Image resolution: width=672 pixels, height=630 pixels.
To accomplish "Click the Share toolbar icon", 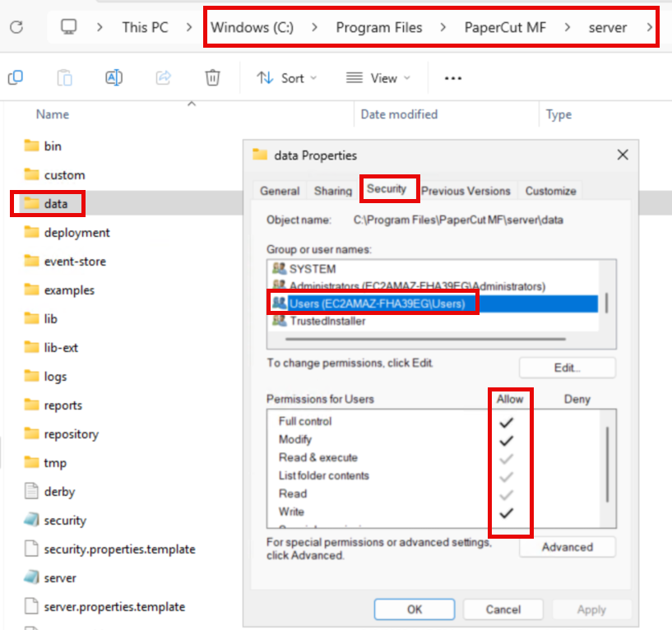I will coord(164,77).
